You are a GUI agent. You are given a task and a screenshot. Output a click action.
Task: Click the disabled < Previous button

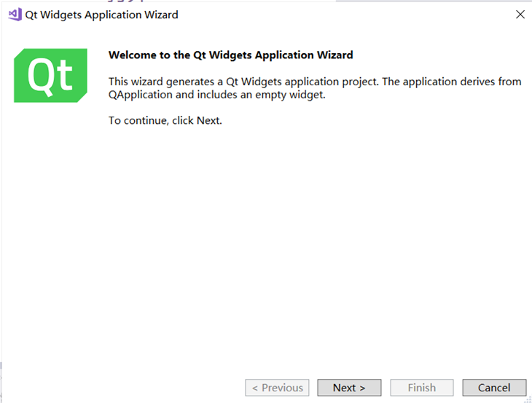277,388
